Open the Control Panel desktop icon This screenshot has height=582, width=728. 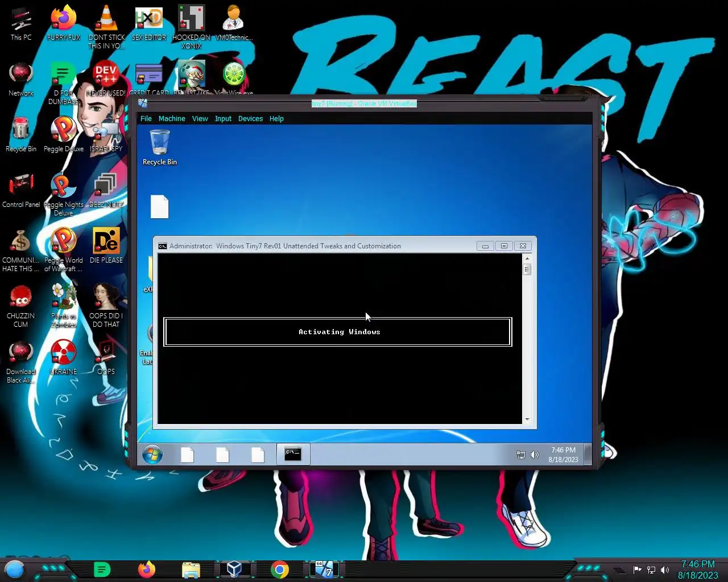click(x=21, y=190)
